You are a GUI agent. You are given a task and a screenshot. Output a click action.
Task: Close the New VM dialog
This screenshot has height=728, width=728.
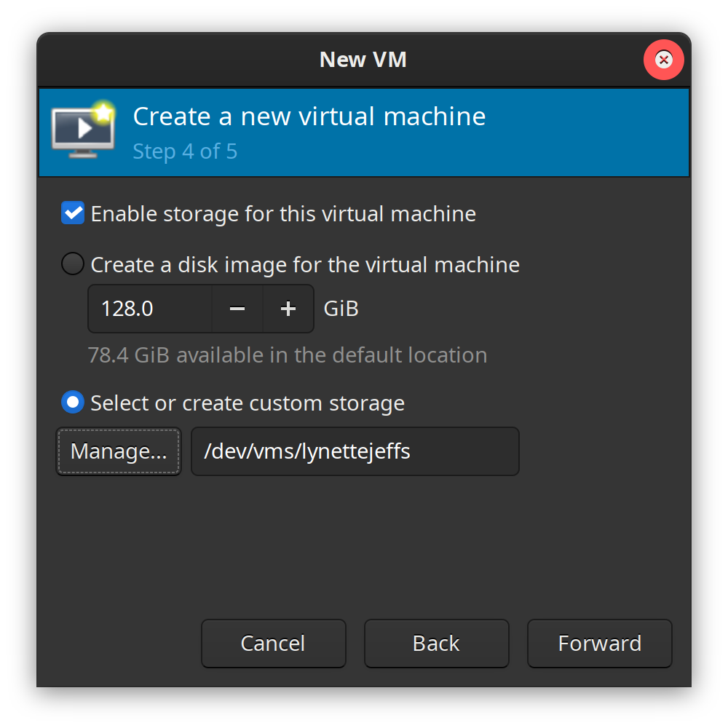663,60
